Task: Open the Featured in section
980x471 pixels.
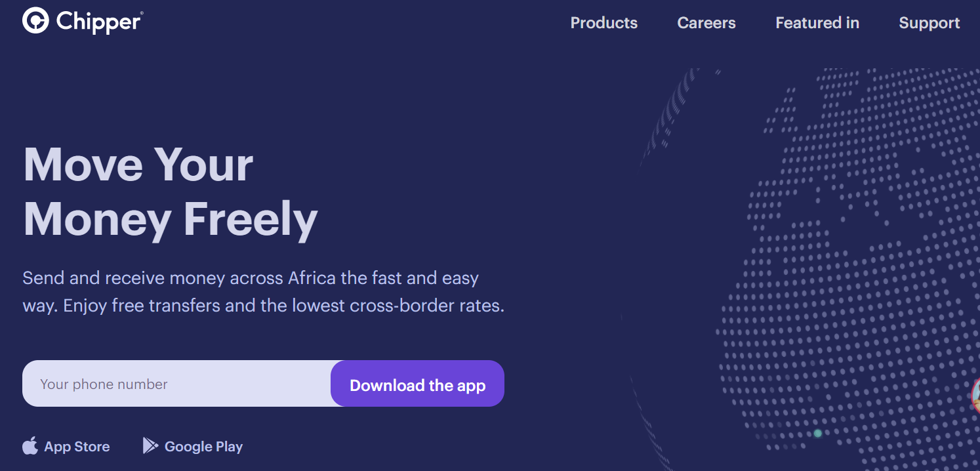Action: (x=817, y=23)
